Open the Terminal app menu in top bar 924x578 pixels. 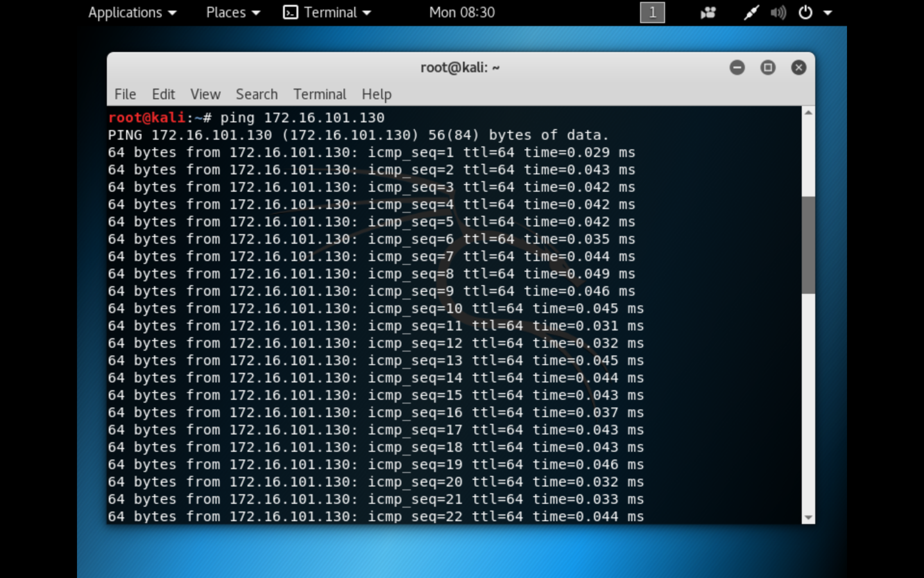point(327,13)
